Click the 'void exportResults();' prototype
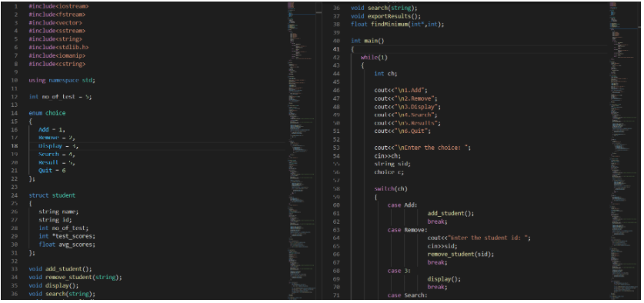 386,16
